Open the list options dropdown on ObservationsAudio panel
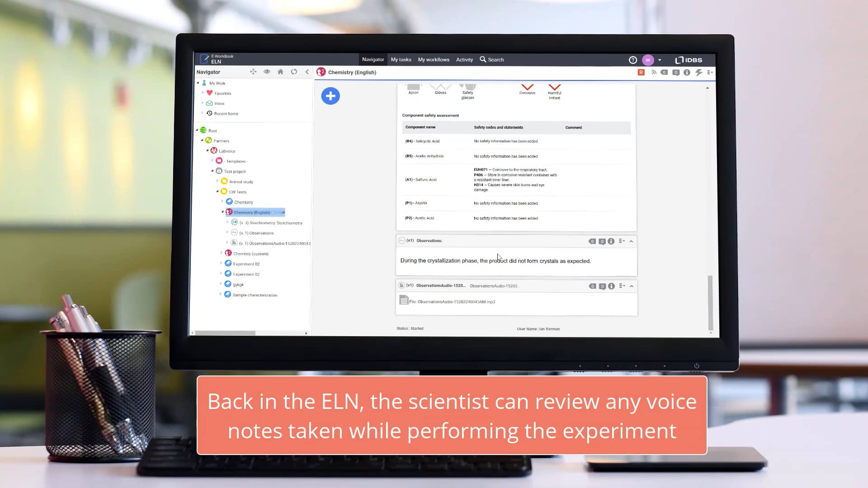This screenshot has height=488, width=868. point(622,286)
